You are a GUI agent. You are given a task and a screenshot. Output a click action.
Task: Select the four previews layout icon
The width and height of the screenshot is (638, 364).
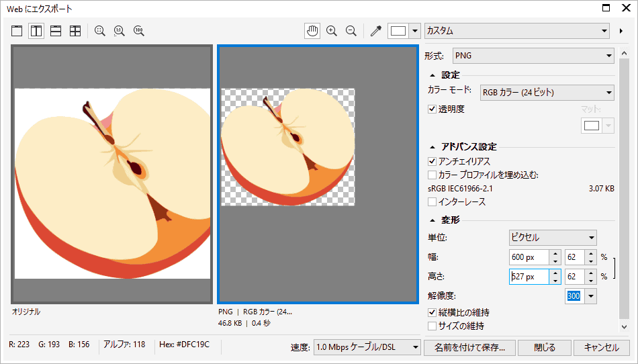(75, 31)
